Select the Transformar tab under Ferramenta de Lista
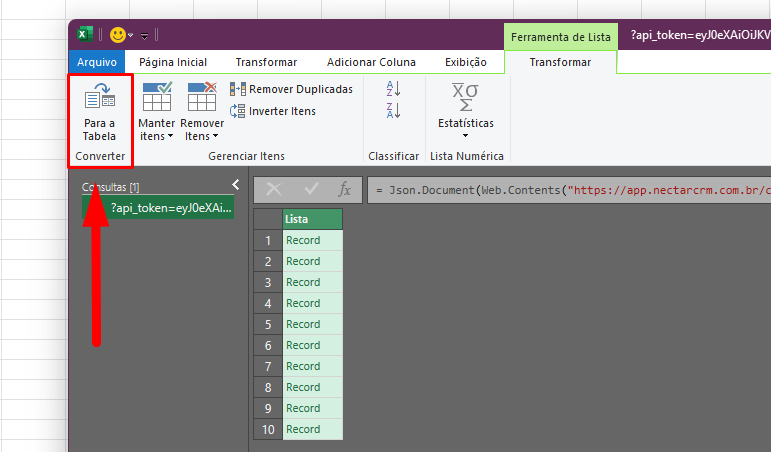The image size is (771, 452). (560, 62)
